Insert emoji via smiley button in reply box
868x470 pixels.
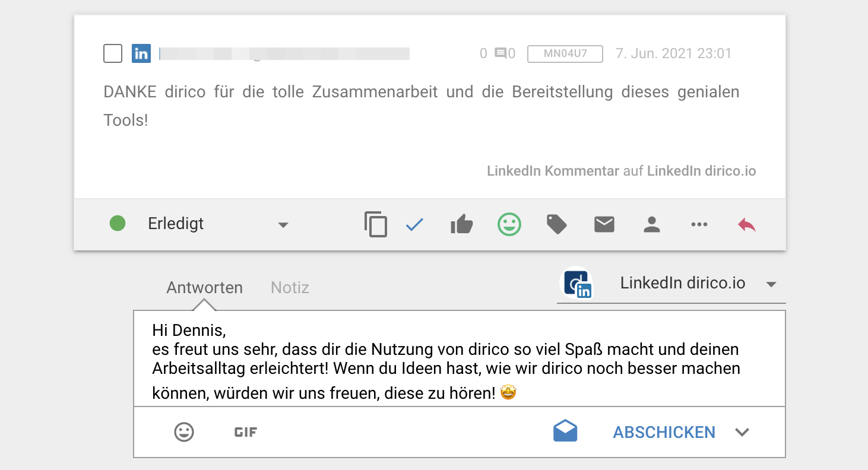(x=184, y=432)
